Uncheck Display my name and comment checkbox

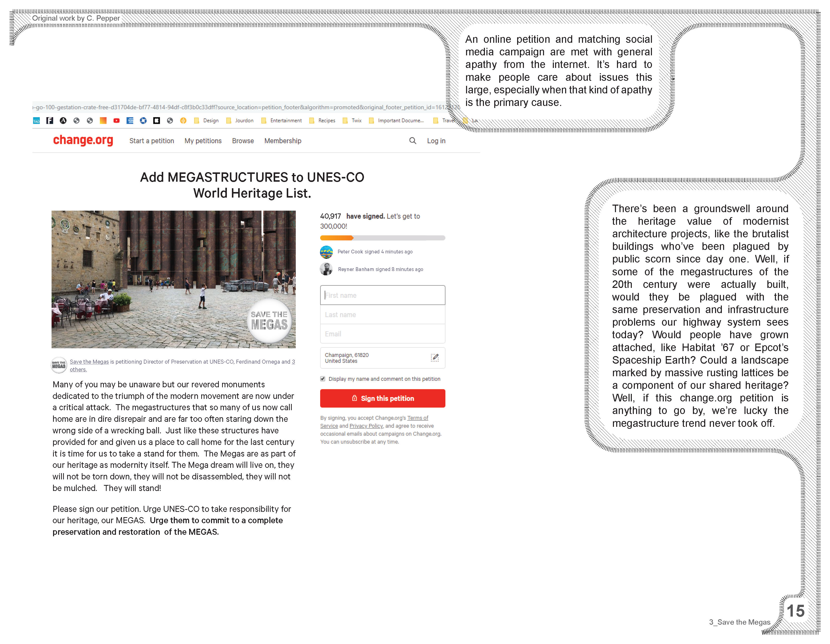point(323,379)
